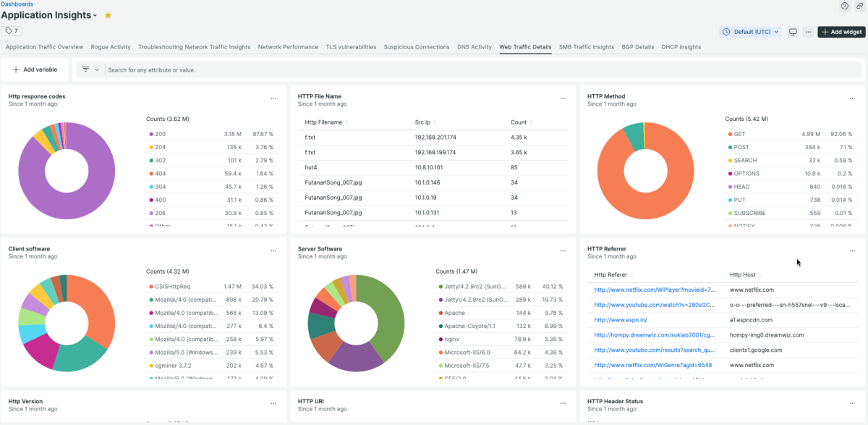Open the www.espn.com referrer link
868x425 pixels.
tap(620, 320)
